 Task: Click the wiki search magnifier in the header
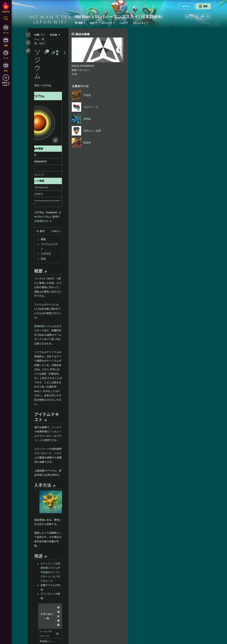[x=197, y=16]
